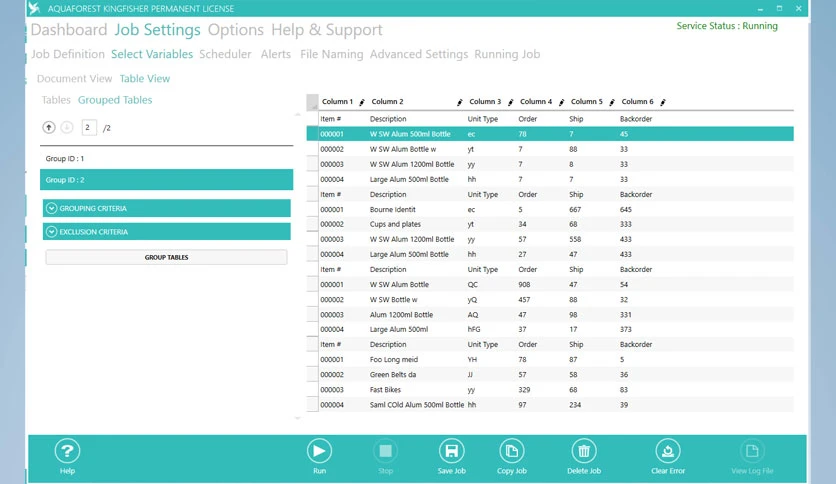836x484 pixels.
Task: Edit Column 1 name via pencil icon
Action: tap(362, 102)
